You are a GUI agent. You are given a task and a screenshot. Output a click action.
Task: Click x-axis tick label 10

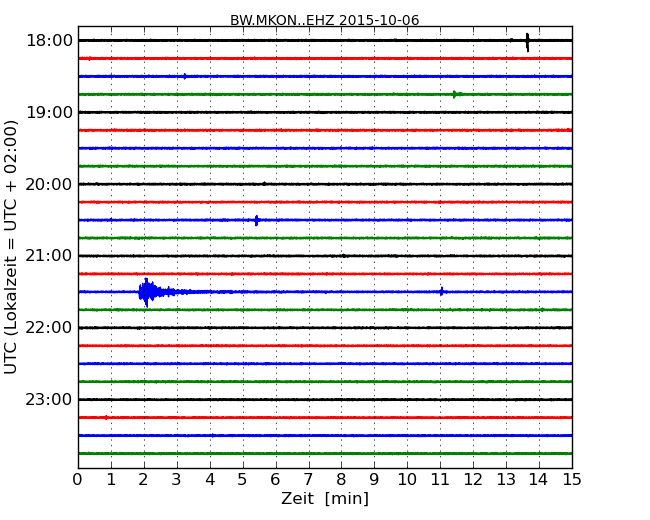407,479
